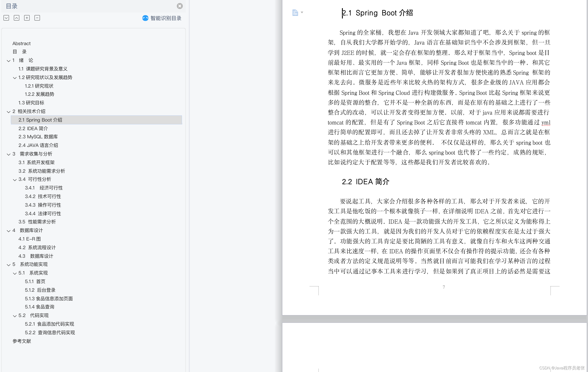Collapse the "2 相关技术介绍" tree chevron
This screenshot has width=588, height=372.
coord(9,111)
